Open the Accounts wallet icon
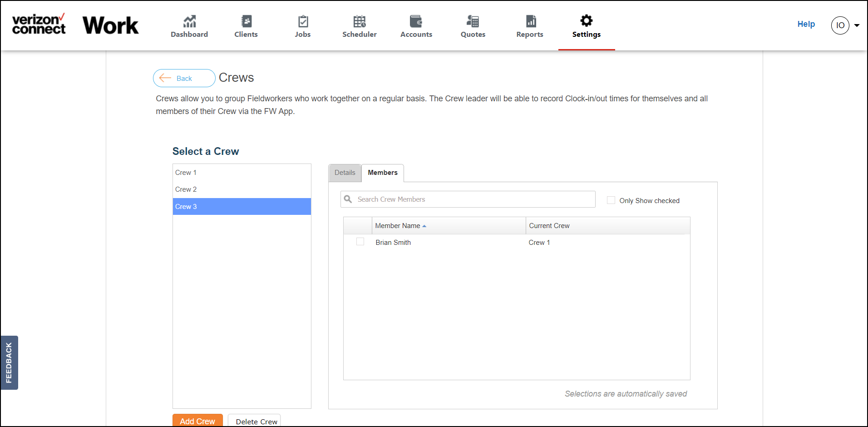This screenshot has width=868, height=427. tap(416, 21)
